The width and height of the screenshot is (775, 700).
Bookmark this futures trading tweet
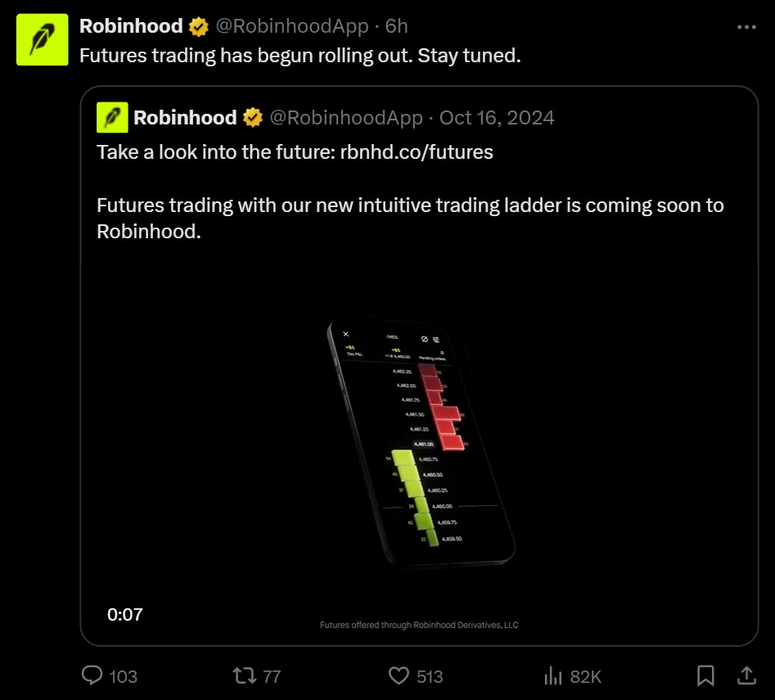(x=705, y=675)
